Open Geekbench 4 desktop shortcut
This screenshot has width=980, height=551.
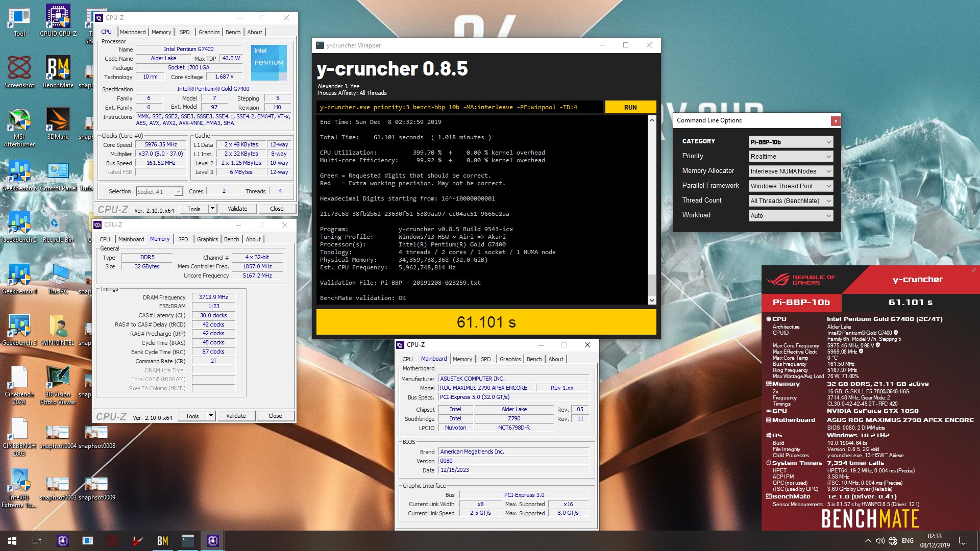click(x=19, y=278)
